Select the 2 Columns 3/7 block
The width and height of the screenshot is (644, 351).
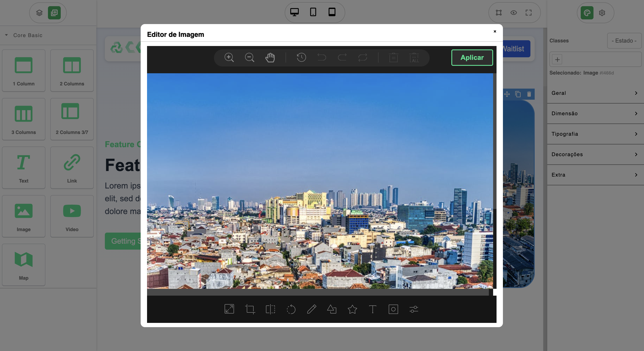pos(72,119)
